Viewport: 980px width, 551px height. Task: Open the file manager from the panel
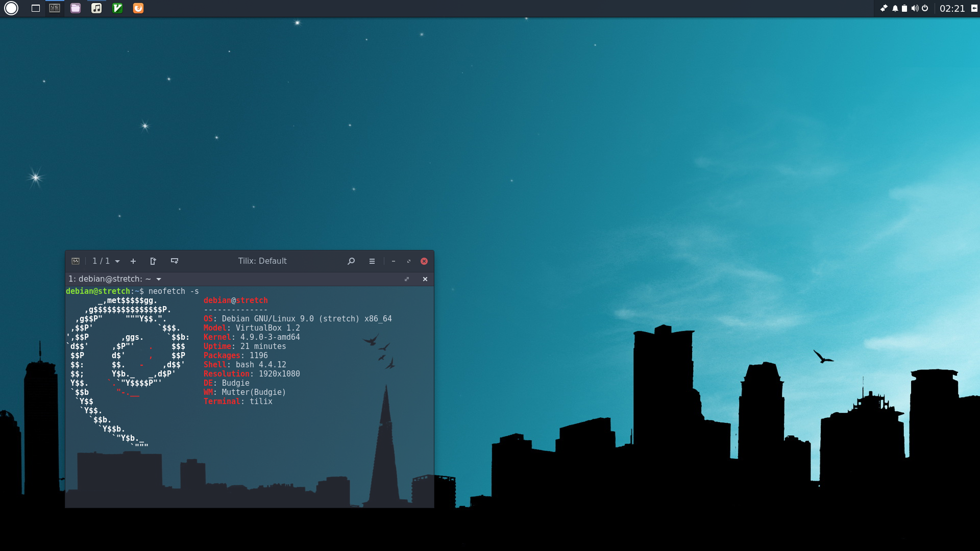76,8
